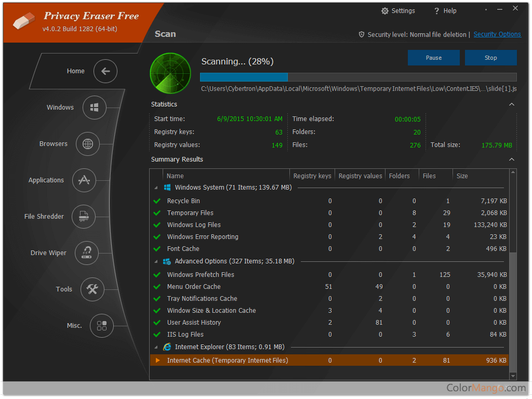Click the security level shield icon
The image size is (532, 399).
pos(362,34)
